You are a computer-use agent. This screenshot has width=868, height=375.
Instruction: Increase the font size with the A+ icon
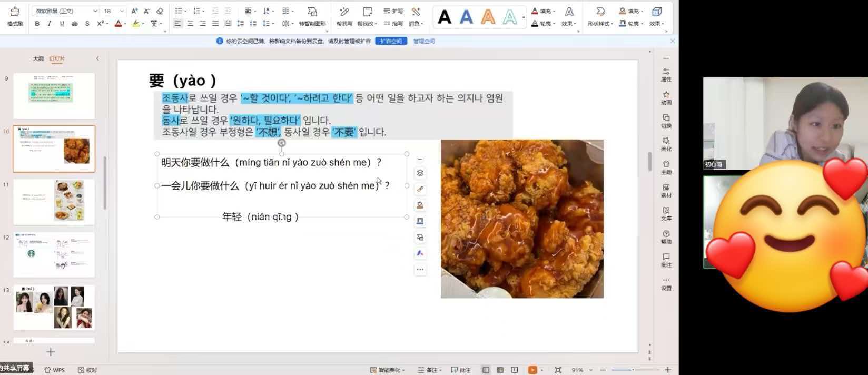[134, 11]
